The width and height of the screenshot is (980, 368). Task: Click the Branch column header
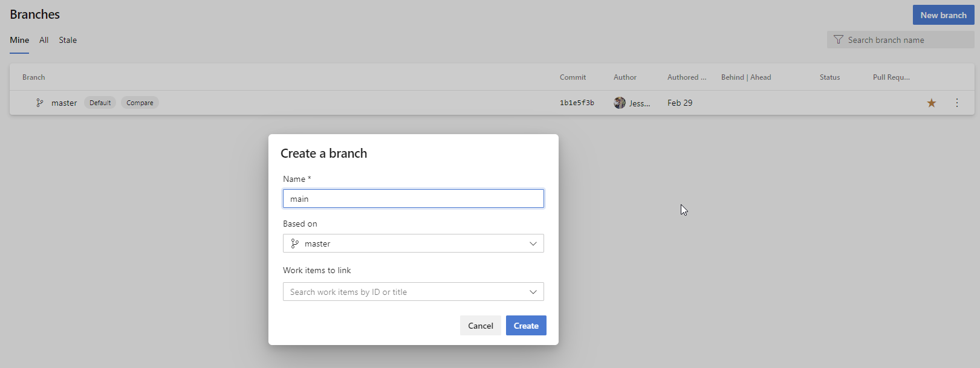point(34,77)
